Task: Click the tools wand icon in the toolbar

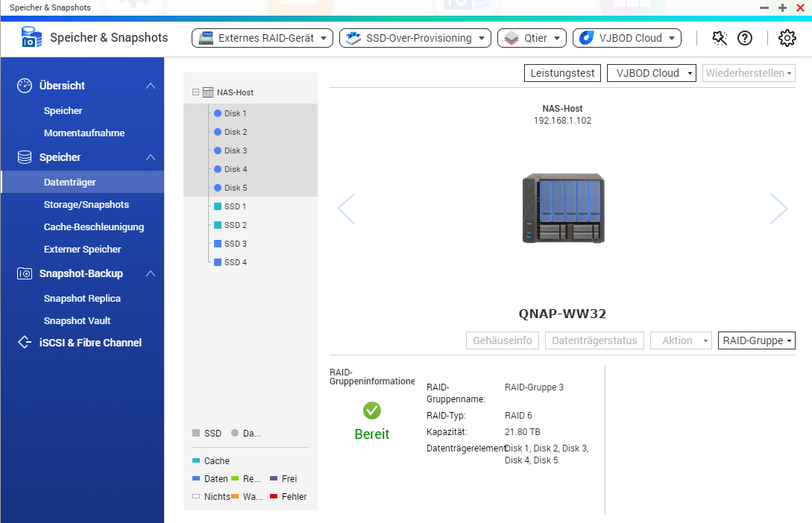Action: pos(720,38)
